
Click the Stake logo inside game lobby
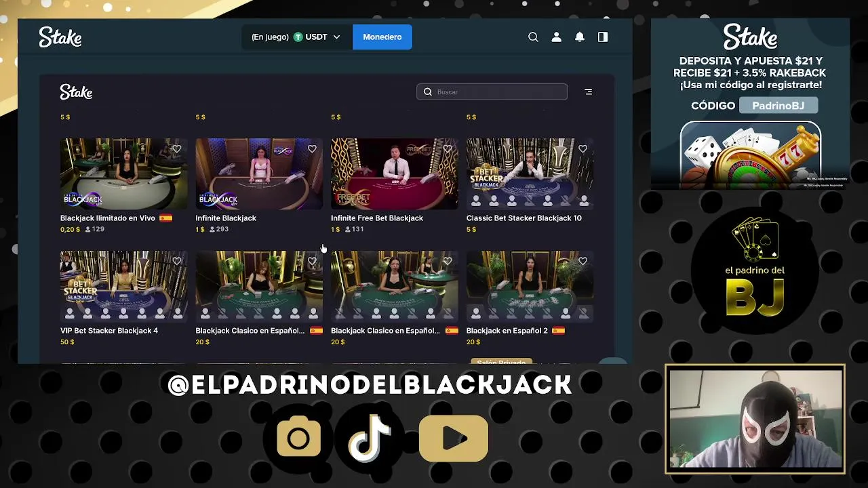pos(76,92)
